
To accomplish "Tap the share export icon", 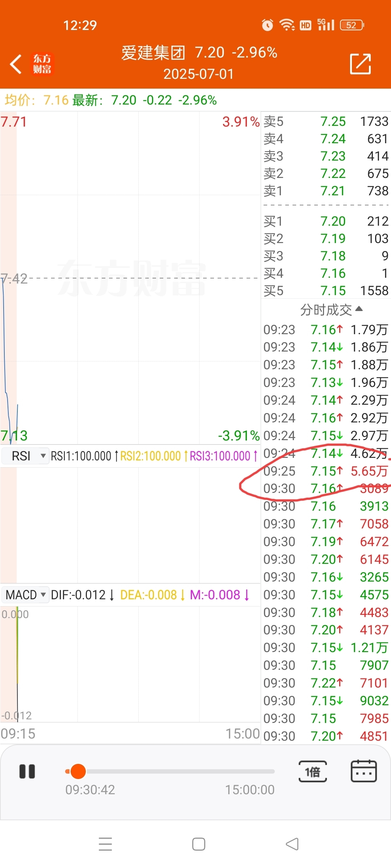I will (360, 64).
